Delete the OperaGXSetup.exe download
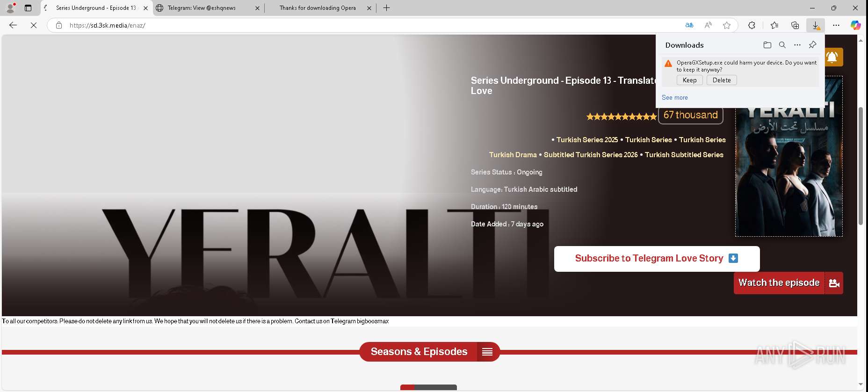Screen dimensions: 868x392 coord(722,80)
